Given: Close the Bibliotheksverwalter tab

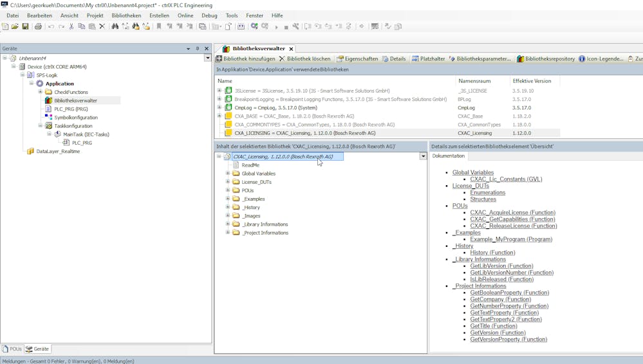Looking at the screenshot, I should (291, 49).
